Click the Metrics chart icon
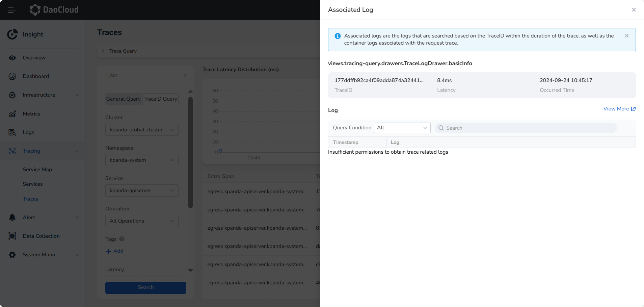Image resolution: width=644 pixels, height=307 pixels. pos(12,114)
